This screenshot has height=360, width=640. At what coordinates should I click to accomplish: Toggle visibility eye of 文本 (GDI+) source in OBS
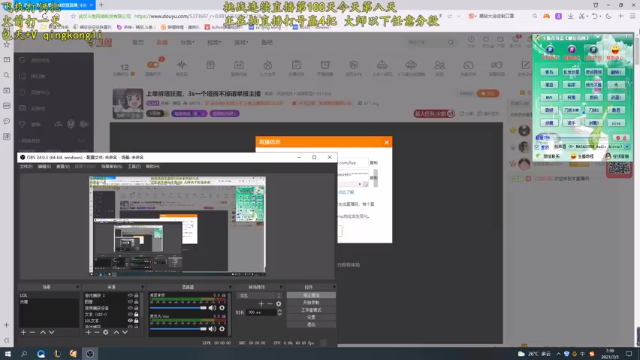130,314
